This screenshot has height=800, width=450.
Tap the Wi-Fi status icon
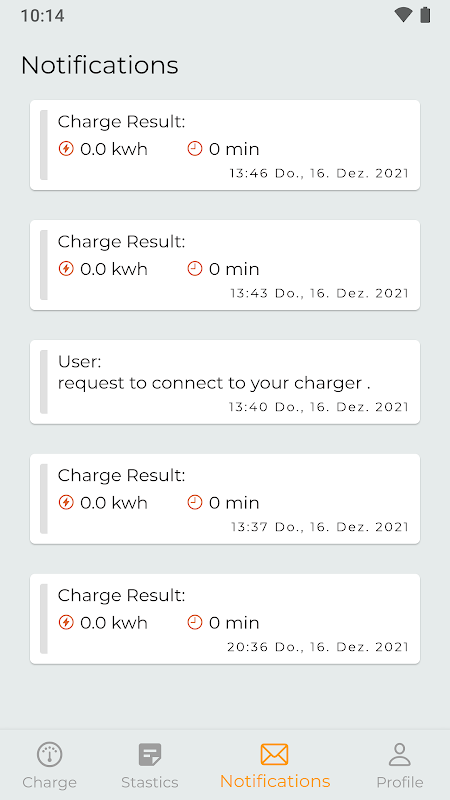pos(403,15)
